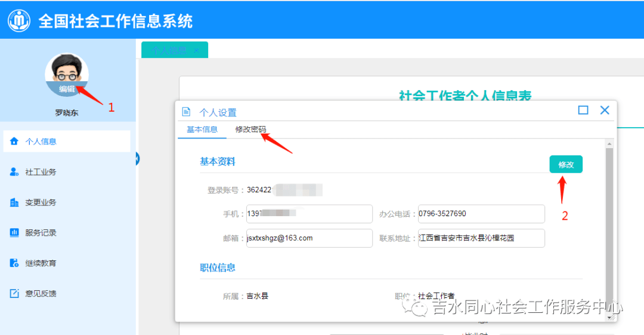Viewport: 644px width, 335px height.
Task: Click the 基本资料 section heading
Action: pyautogui.click(x=218, y=162)
